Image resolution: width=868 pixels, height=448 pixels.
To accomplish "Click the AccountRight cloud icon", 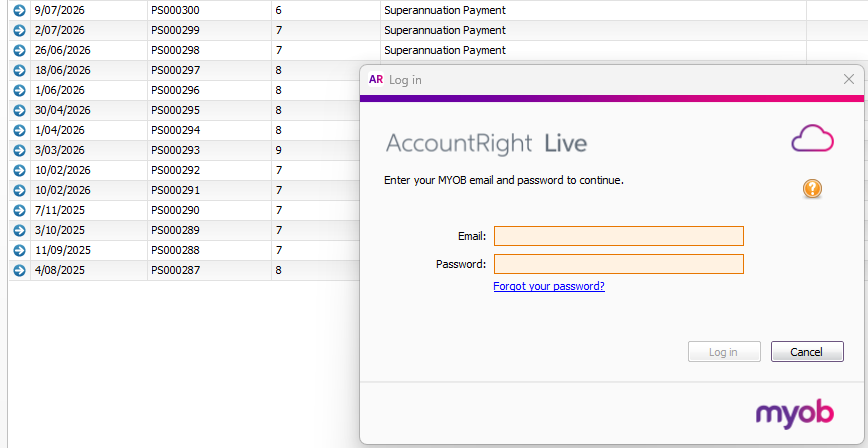I will [812, 138].
